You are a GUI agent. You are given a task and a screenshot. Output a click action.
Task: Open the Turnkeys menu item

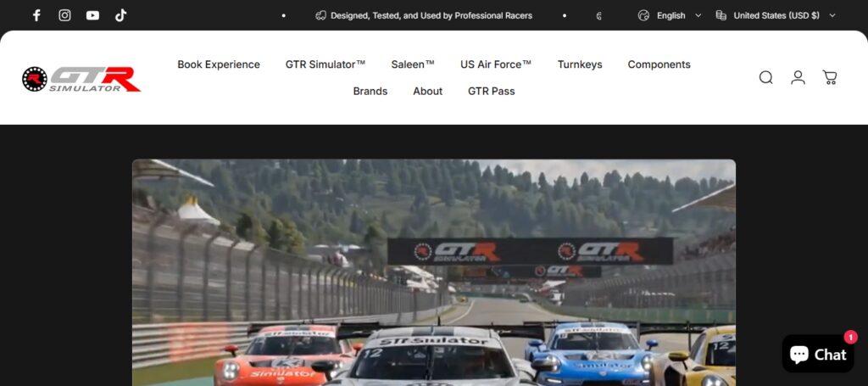tap(580, 64)
